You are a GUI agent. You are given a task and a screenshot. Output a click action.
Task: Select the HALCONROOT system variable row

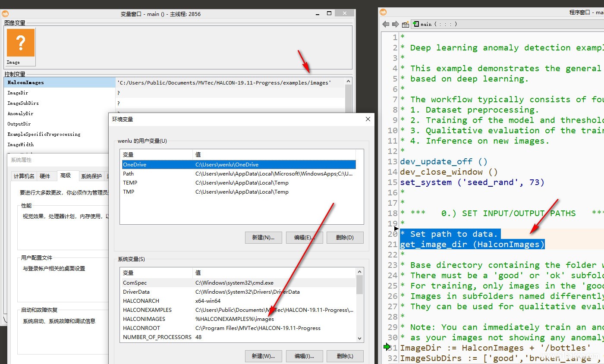click(239, 328)
